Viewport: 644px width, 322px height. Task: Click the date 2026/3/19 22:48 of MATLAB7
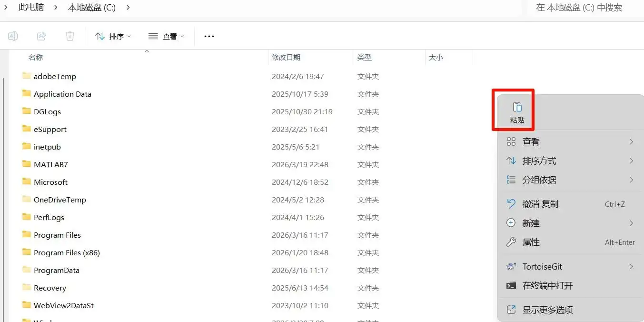300,164
